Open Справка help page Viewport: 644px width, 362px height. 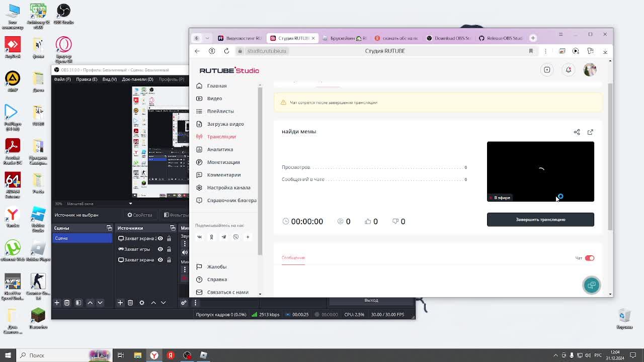tap(217, 280)
